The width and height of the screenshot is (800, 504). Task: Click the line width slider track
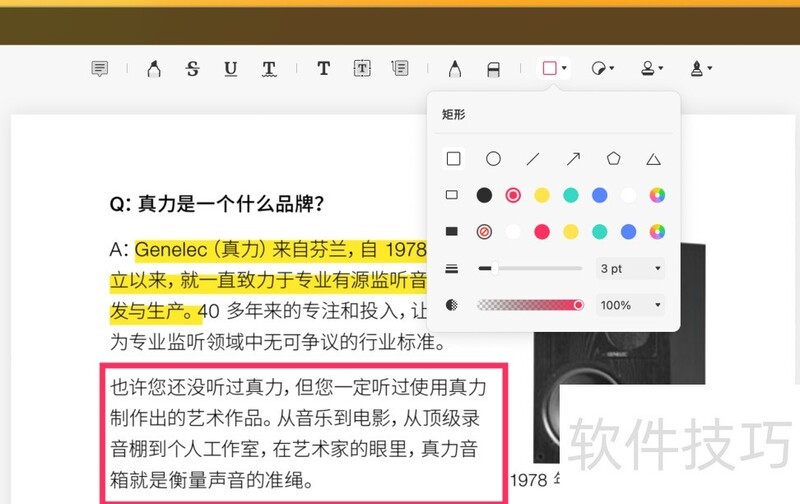530,268
